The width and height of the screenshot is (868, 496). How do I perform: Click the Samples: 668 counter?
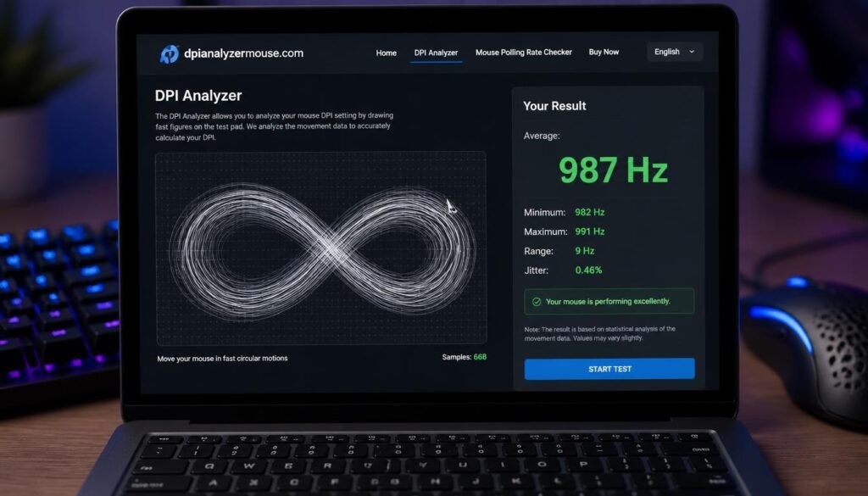point(464,357)
